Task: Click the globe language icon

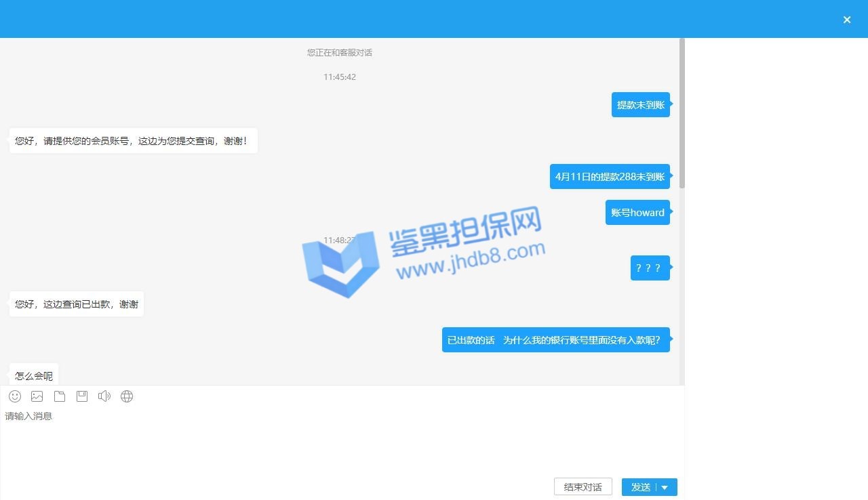Action: click(127, 396)
